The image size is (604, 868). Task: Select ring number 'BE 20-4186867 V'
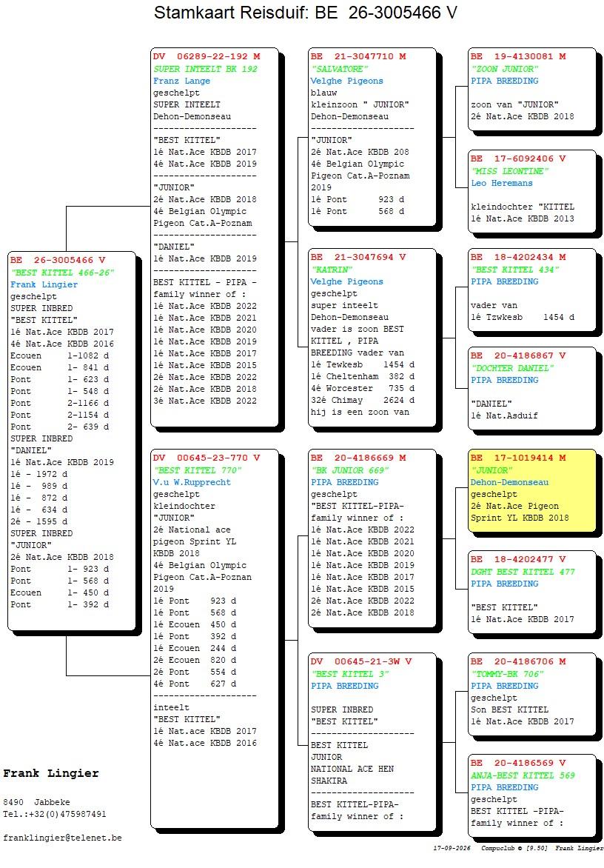pyautogui.click(x=519, y=355)
